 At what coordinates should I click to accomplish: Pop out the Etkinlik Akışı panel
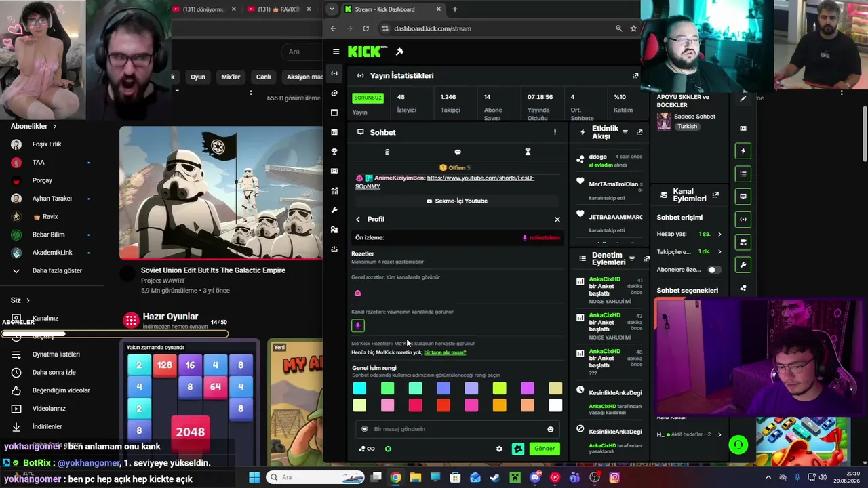pos(639,132)
